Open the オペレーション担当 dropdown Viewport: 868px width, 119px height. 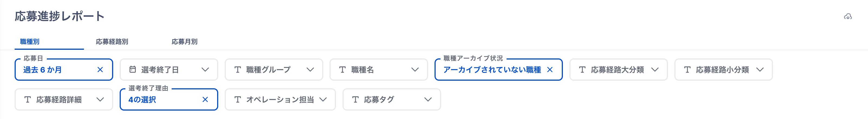click(323, 99)
